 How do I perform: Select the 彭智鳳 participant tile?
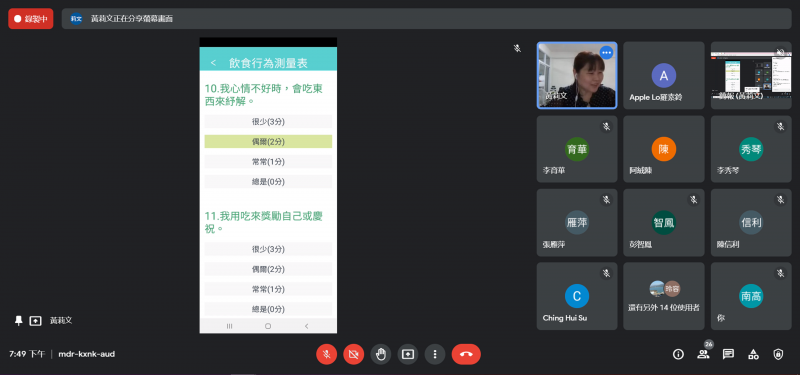pyautogui.click(x=664, y=222)
